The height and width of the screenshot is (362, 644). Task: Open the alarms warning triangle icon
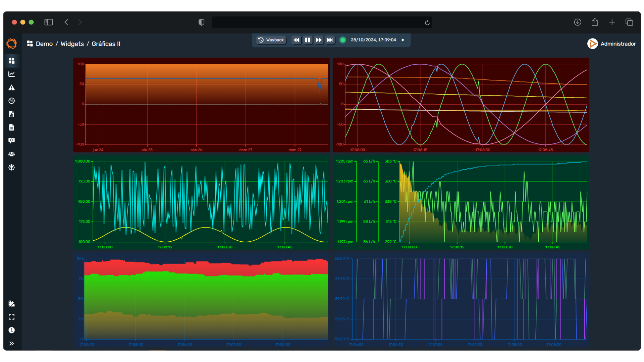11,87
